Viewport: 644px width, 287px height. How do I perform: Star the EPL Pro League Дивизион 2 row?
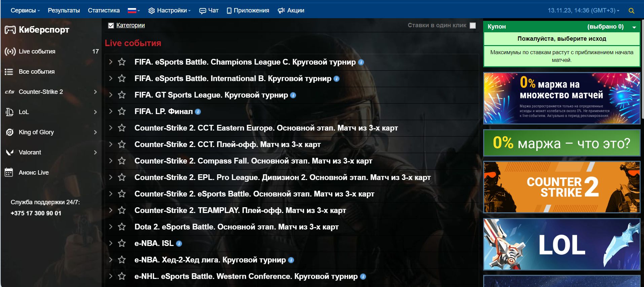click(x=122, y=177)
